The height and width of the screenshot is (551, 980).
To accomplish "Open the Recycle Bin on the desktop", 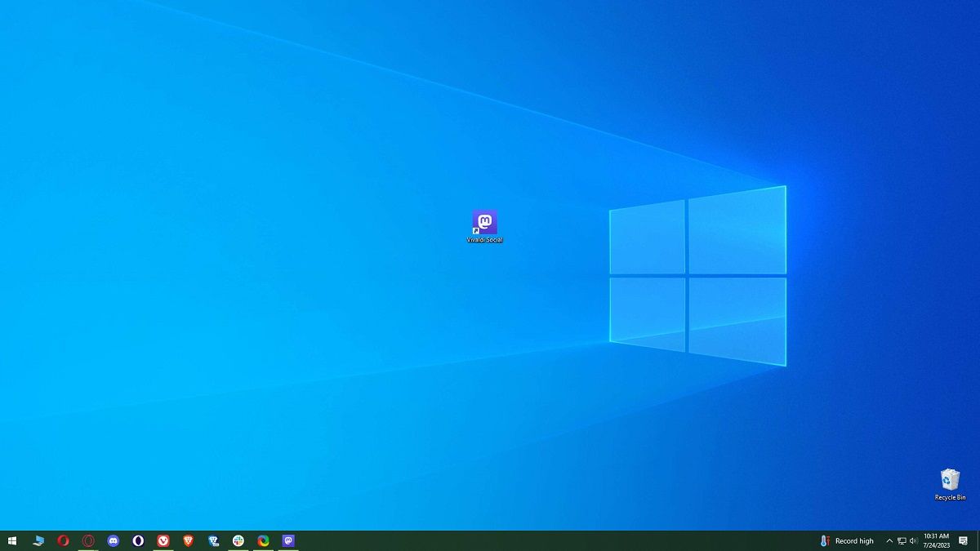I will 948,482.
